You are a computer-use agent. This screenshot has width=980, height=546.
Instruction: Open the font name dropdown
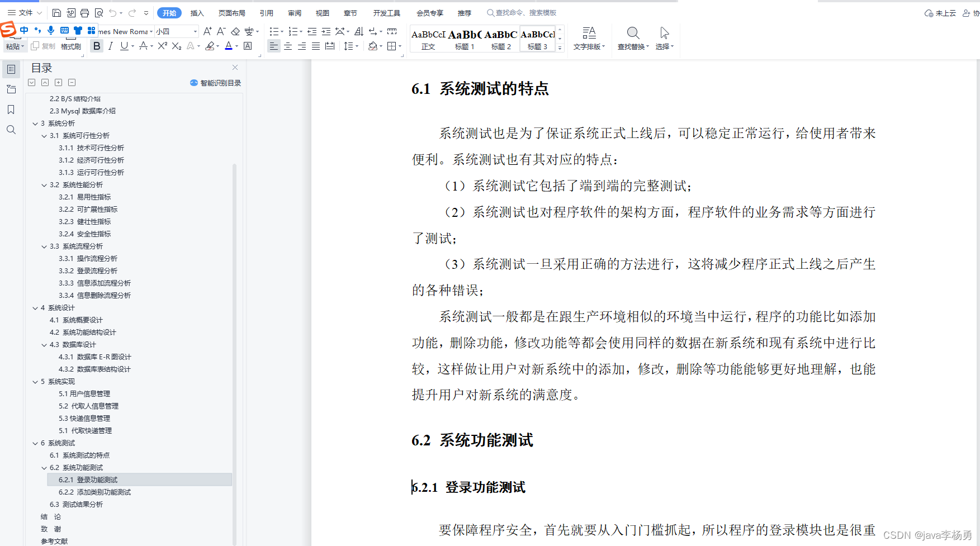(x=151, y=31)
